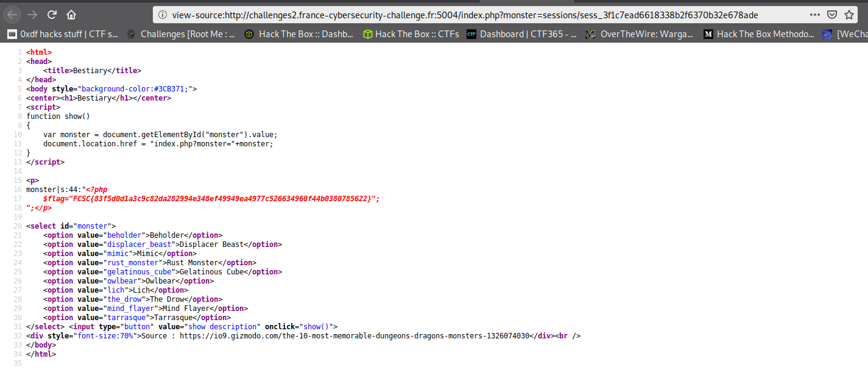Open the Challenges Root Me bookmark
This screenshot has height=389, width=868.
[181, 34]
